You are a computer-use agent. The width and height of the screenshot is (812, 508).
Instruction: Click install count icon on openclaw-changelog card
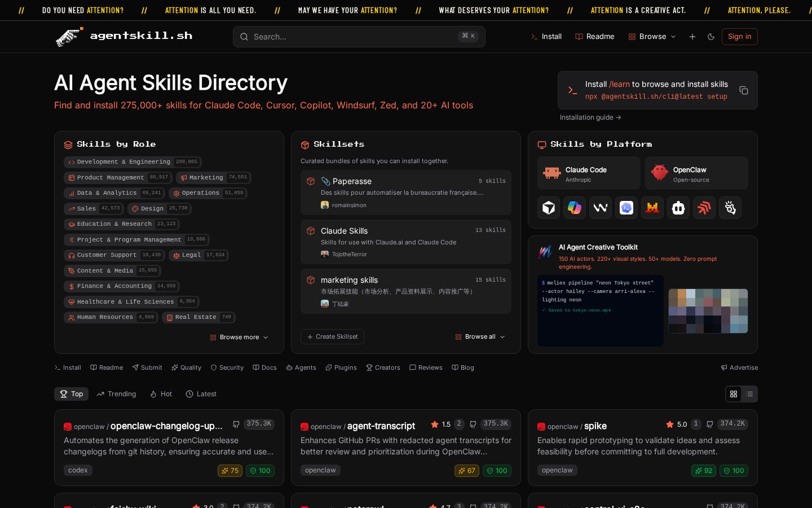236,424
